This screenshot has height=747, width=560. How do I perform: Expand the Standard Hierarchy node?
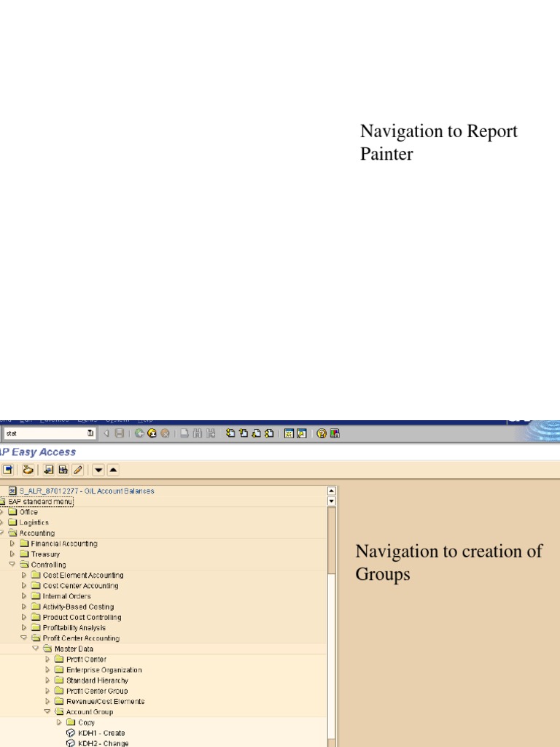[x=47, y=681]
